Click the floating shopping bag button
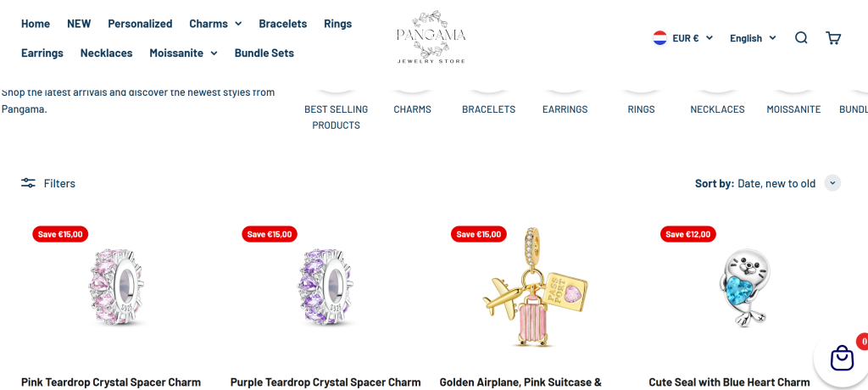This screenshot has width=868, height=390. click(842, 358)
